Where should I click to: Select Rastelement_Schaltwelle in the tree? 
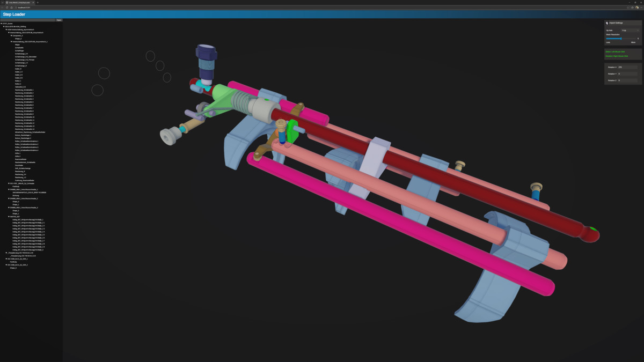click(x=25, y=162)
